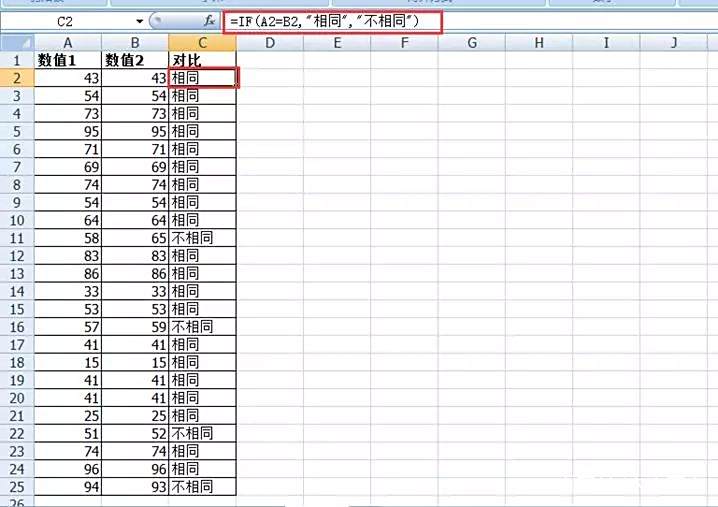Viewport: 718px width, 507px height.
Task: Click header cell 数值1
Action: click(x=68, y=60)
